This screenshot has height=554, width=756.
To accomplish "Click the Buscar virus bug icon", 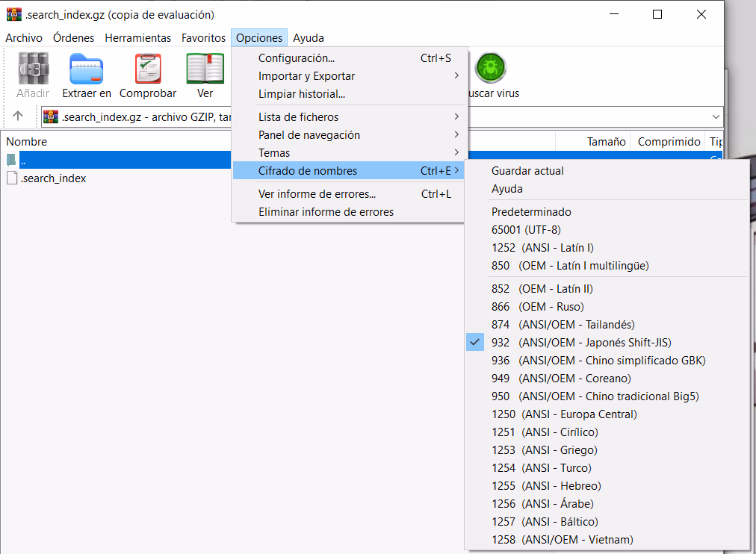I will (491, 69).
